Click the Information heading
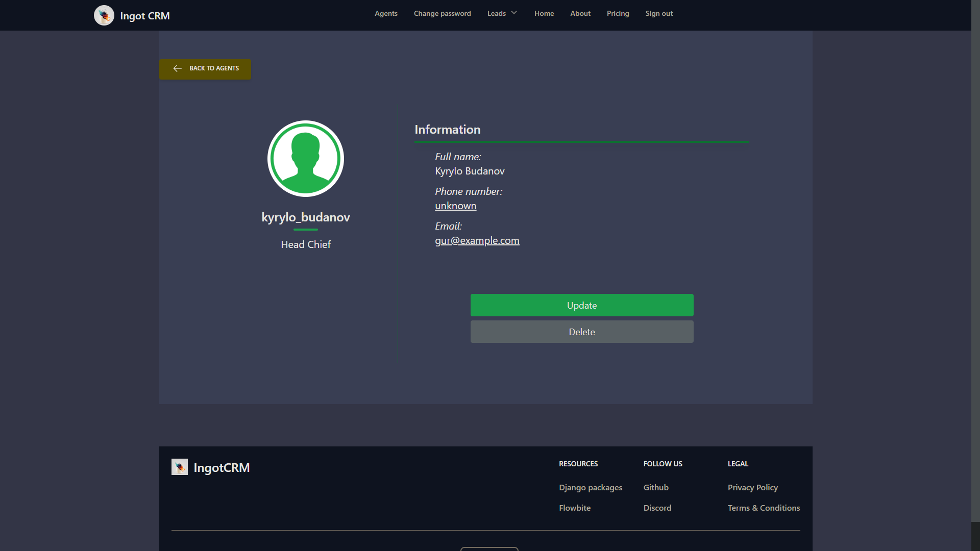The image size is (980, 551). [448, 130]
